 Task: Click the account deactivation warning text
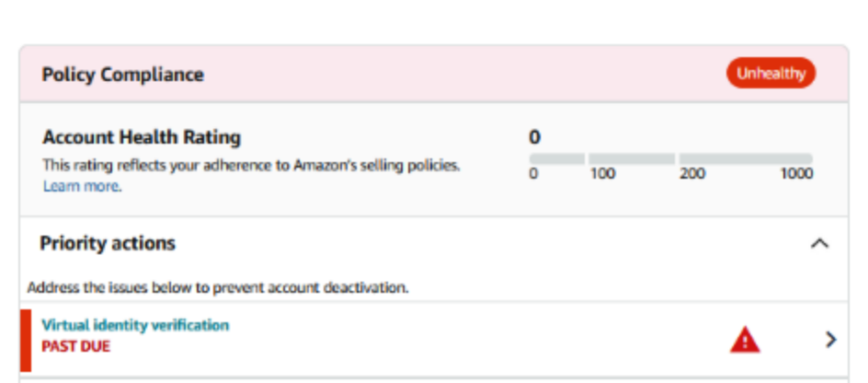click(218, 288)
